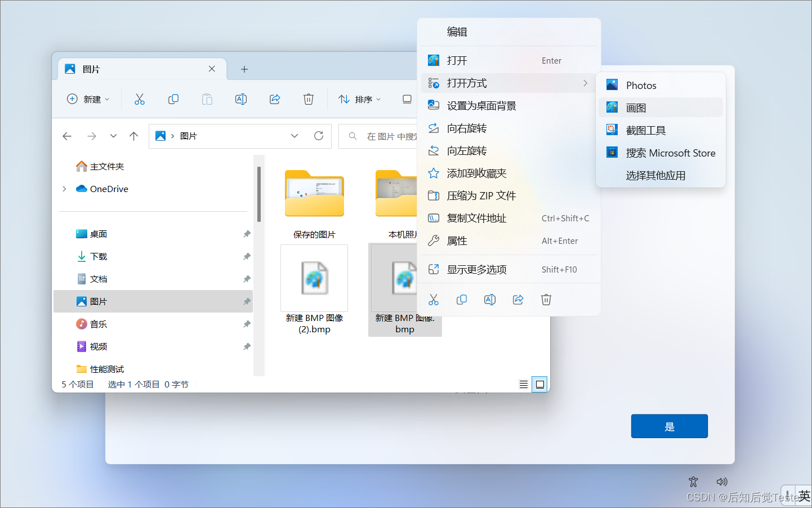The height and width of the screenshot is (508, 812).
Task: Click the Accessibility icon in the system tray
Action: [x=693, y=482]
